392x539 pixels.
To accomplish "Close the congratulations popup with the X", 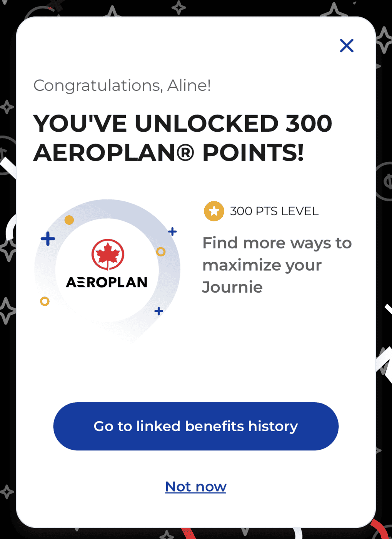I will [x=346, y=45].
